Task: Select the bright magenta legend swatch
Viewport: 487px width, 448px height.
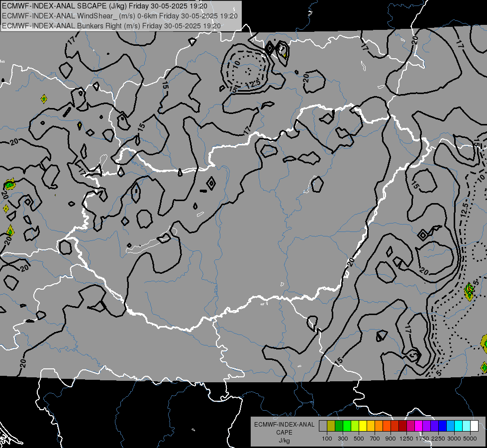Action: 419,426
